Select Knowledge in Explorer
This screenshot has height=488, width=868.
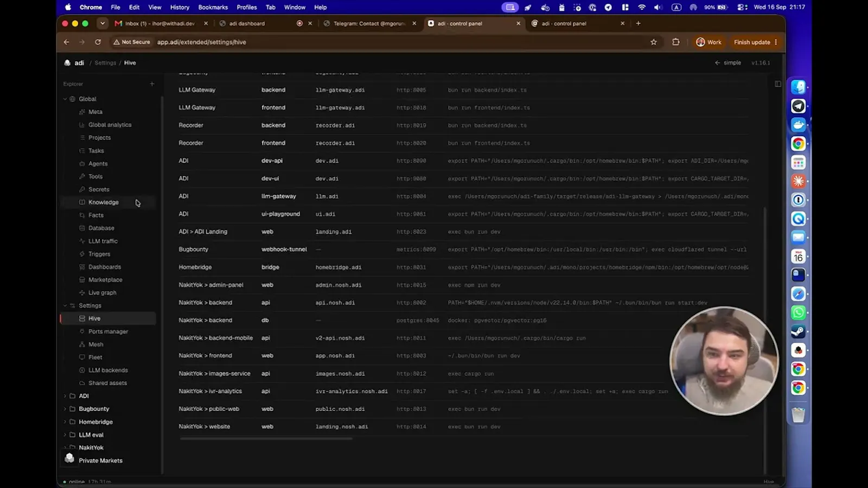tap(103, 202)
